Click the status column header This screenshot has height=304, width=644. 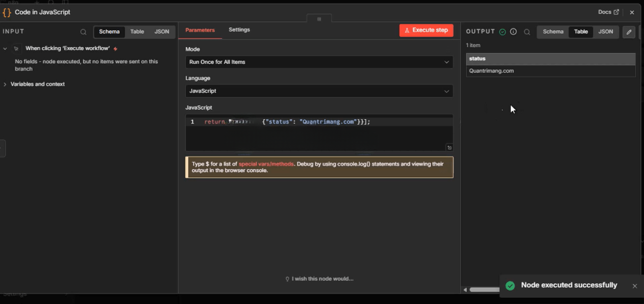pyautogui.click(x=551, y=59)
